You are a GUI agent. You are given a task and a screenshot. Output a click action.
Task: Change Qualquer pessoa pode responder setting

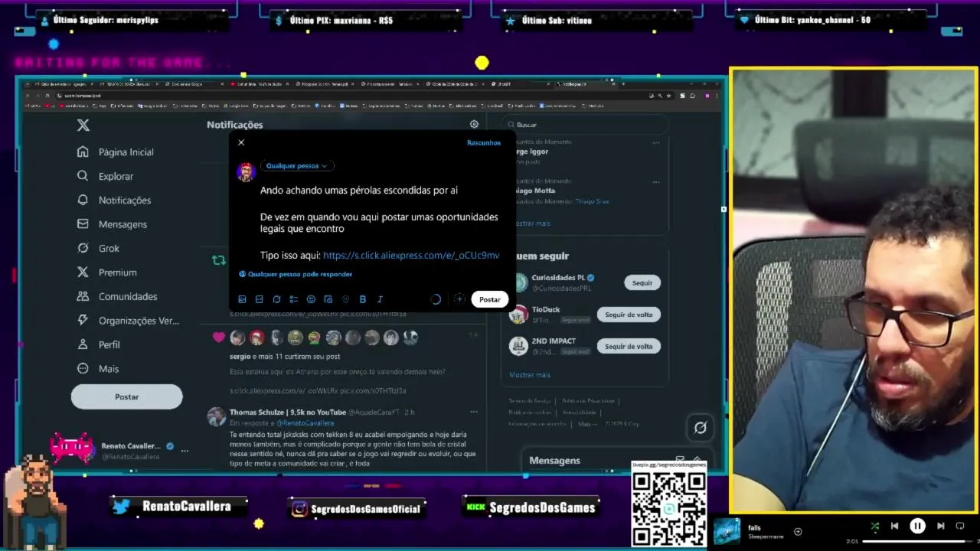tap(296, 274)
